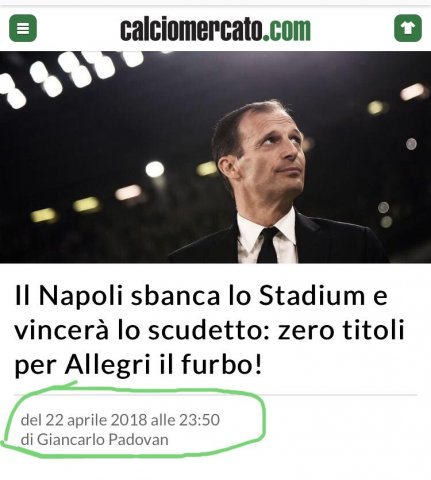Click "furbo!" at the headline's end
This screenshot has width=431, height=480.
[221, 366]
